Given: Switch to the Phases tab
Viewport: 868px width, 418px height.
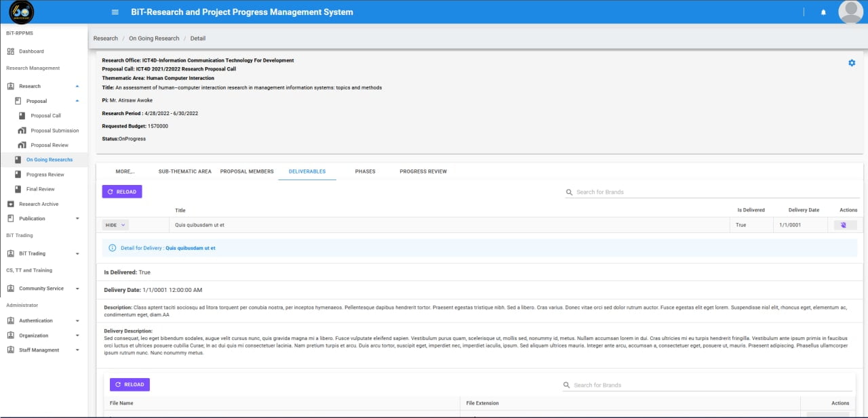Looking at the screenshot, I should [365, 171].
